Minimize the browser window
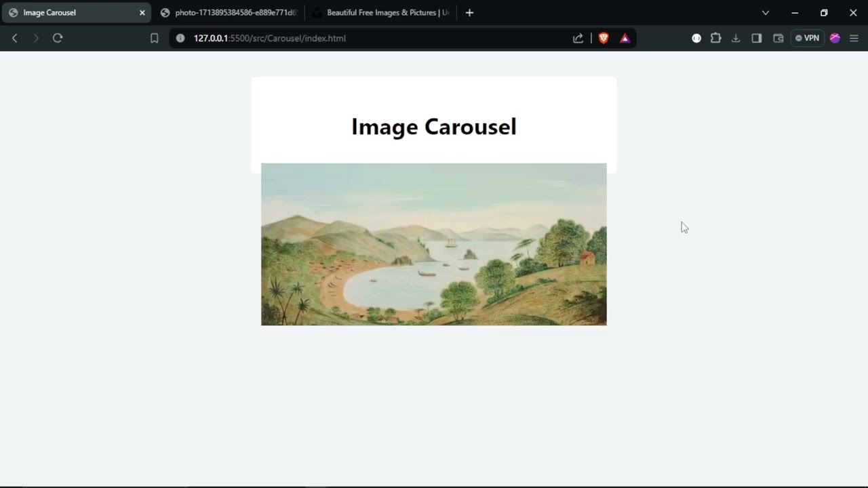868x488 pixels. click(795, 12)
